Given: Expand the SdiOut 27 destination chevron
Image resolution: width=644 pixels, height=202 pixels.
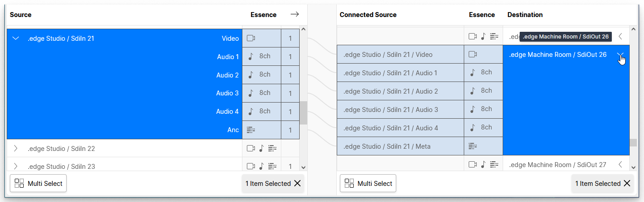Looking at the screenshot, I should tap(620, 165).
